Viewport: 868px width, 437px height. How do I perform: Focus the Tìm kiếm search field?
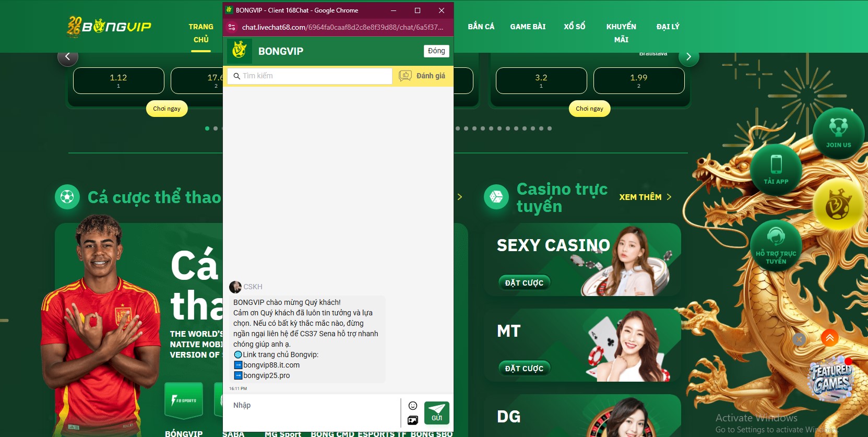310,76
